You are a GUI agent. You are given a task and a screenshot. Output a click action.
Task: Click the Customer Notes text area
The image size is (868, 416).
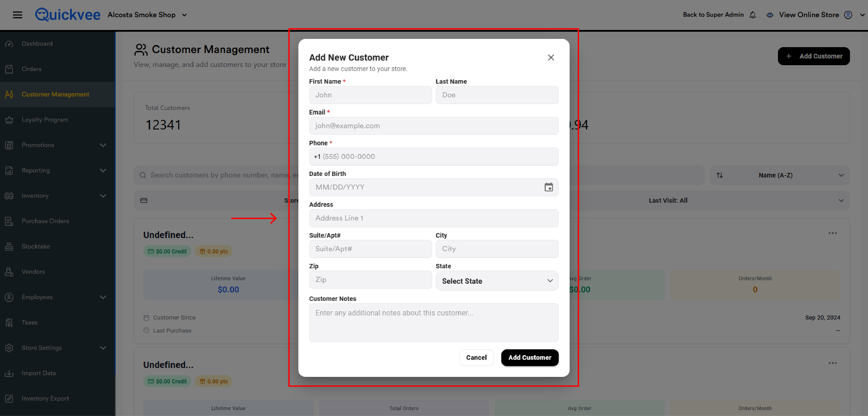[x=434, y=323]
